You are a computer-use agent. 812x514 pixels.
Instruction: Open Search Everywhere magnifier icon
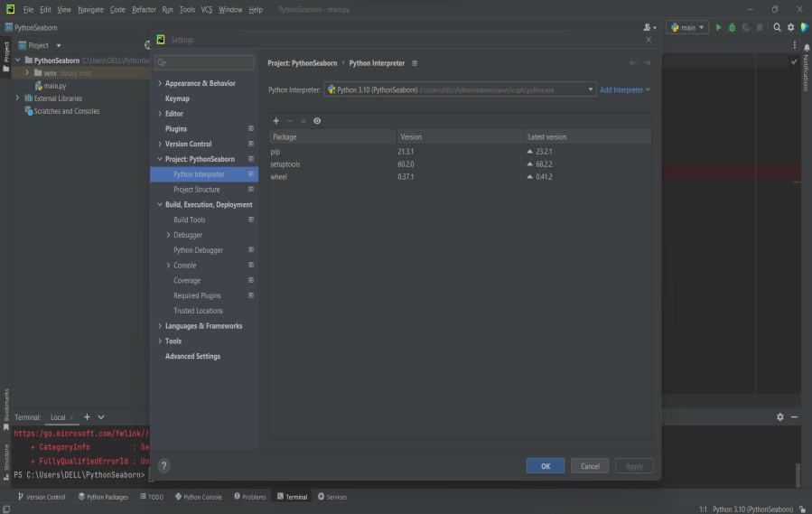click(x=777, y=28)
